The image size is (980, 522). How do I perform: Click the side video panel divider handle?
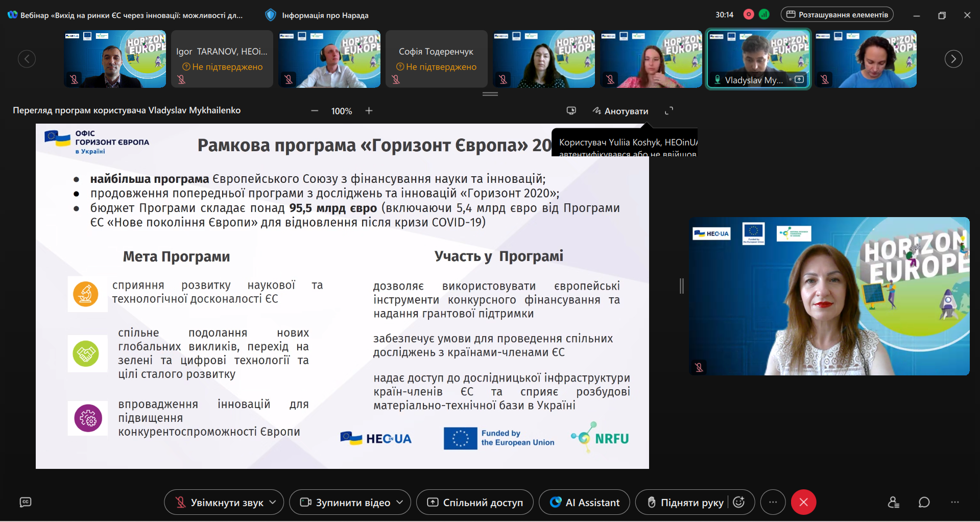tap(682, 286)
